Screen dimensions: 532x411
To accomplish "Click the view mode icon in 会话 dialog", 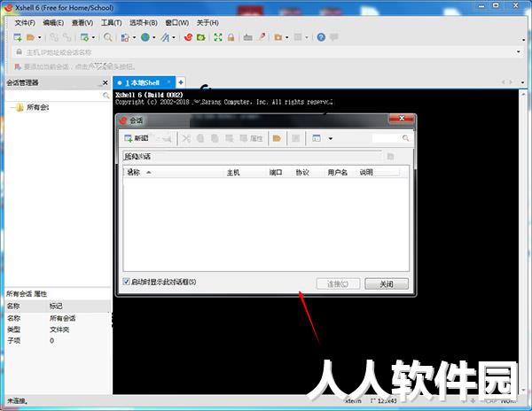I will click(317, 138).
